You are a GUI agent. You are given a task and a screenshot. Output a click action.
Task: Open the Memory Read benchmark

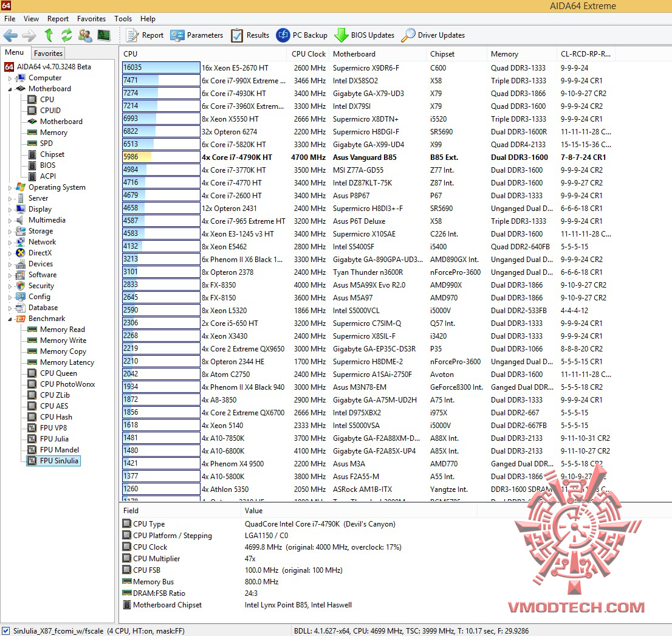[x=62, y=330]
